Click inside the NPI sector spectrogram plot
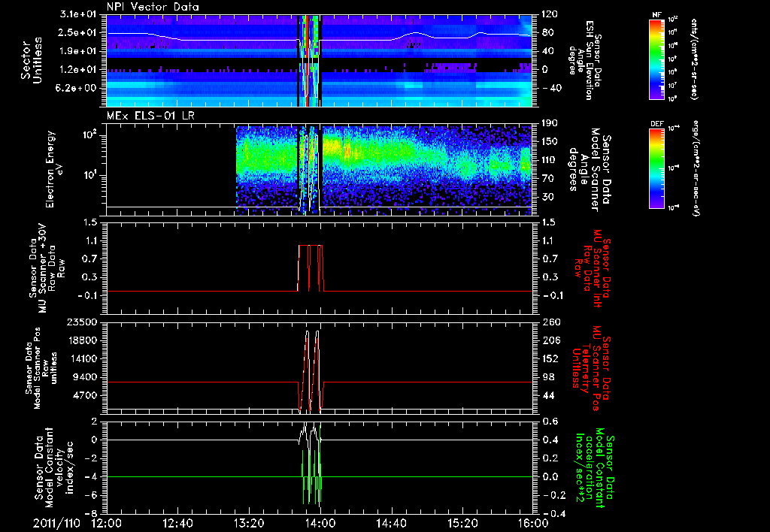770x532 pixels. tap(320, 60)
